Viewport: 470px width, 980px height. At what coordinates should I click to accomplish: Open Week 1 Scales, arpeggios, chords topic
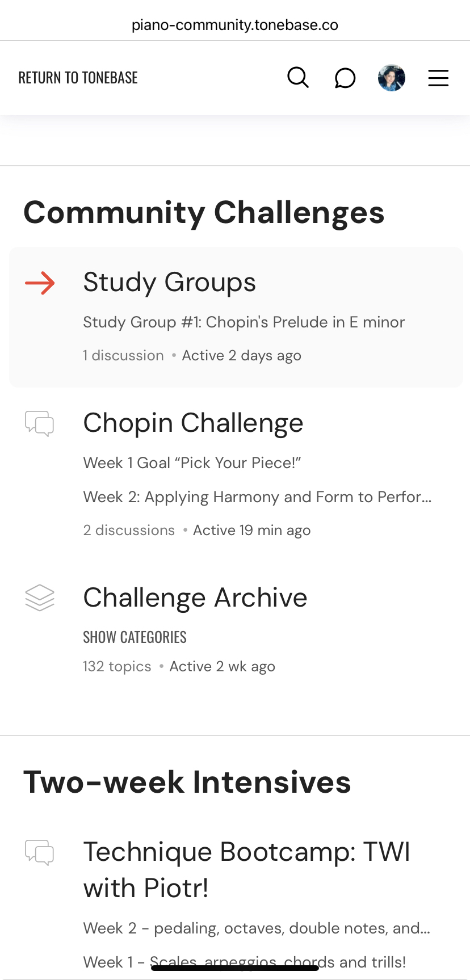[x=245, y=962]
